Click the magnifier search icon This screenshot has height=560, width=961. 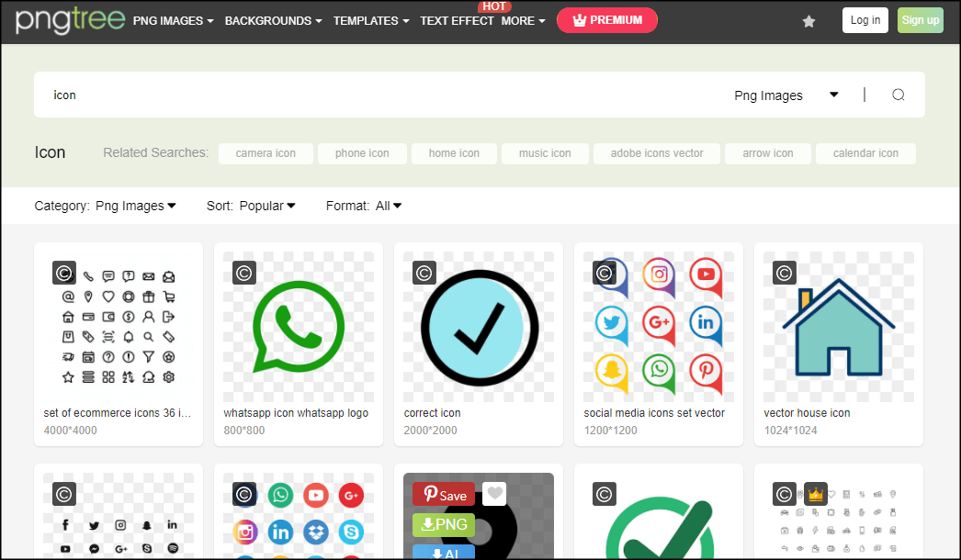coord(898,95)
